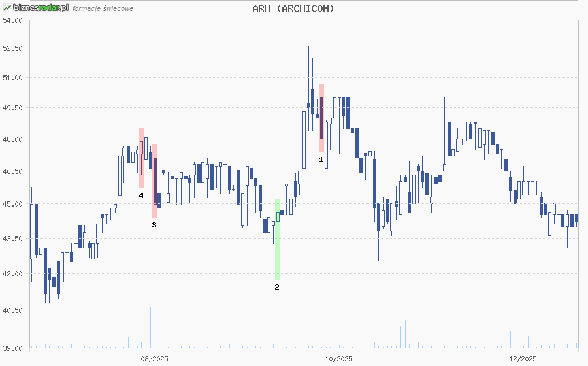Screen dimensions: 588x366
Task: Click the 08/2025 date axis label
Action: point(155,358)
